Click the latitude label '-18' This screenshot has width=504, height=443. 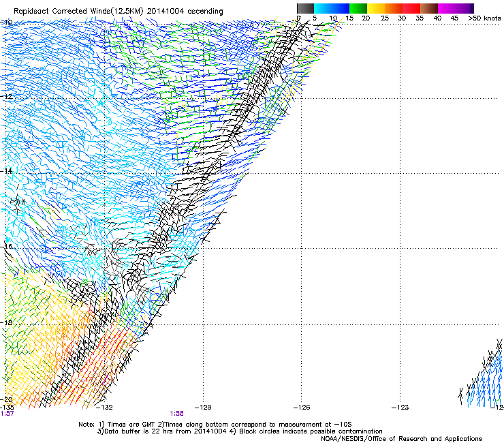(6, 322)
